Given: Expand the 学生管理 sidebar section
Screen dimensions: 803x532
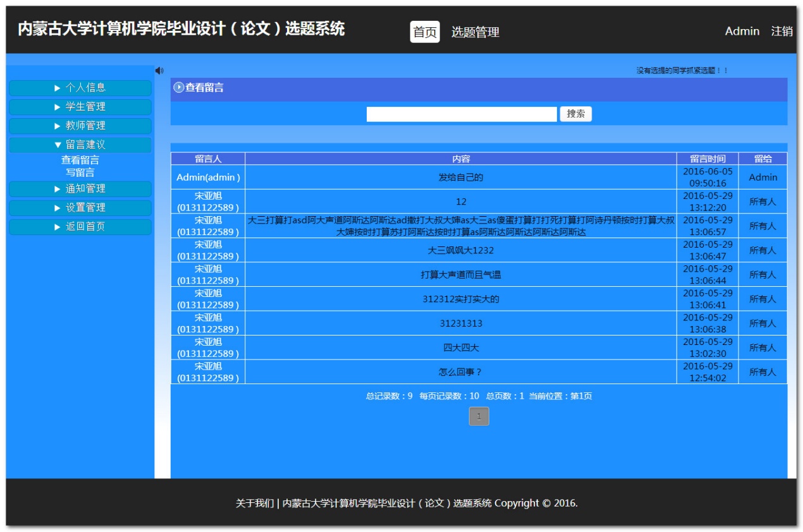Looking at the screenshot, I should coord(80,107).
